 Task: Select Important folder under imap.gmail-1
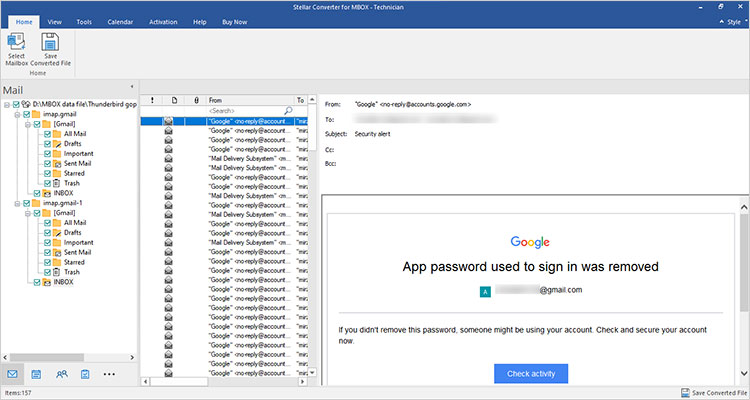pyautogui.click(x=78, y=243)
